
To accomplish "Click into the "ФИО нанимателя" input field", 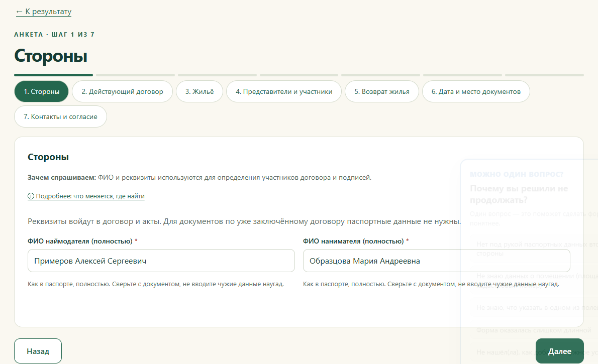I will tap(436, 261).
